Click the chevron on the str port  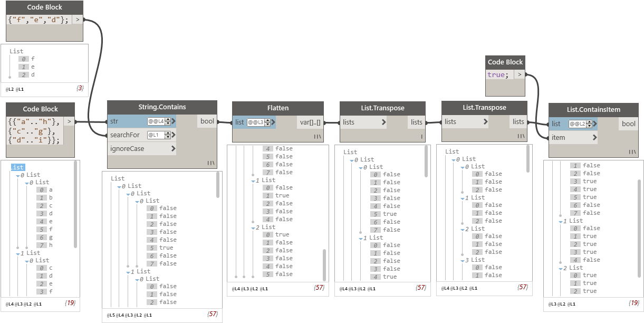(x=174, y=121)
